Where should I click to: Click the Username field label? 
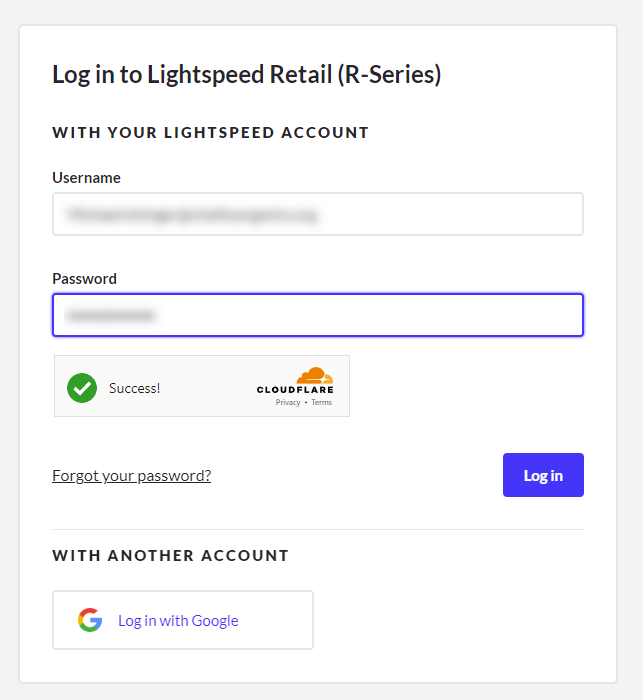pos(86,178)
